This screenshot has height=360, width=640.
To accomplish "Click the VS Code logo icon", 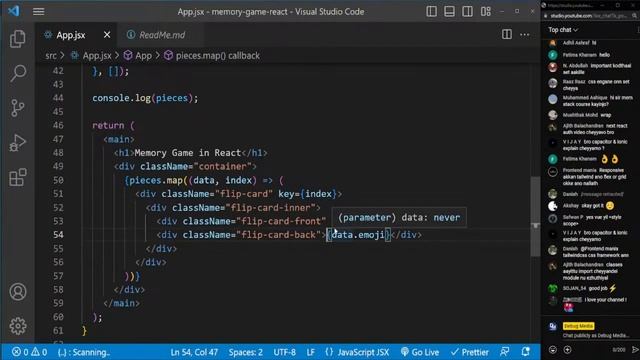I will point(13,11).
